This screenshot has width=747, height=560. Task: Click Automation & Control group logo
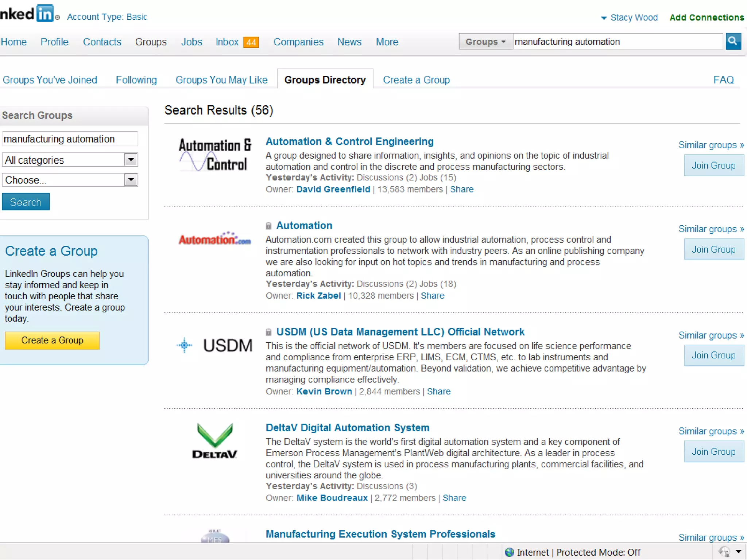[x=215, y=155]
